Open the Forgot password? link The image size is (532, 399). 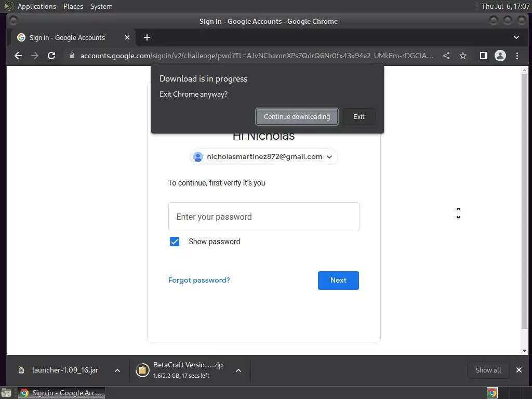[199, 280]
